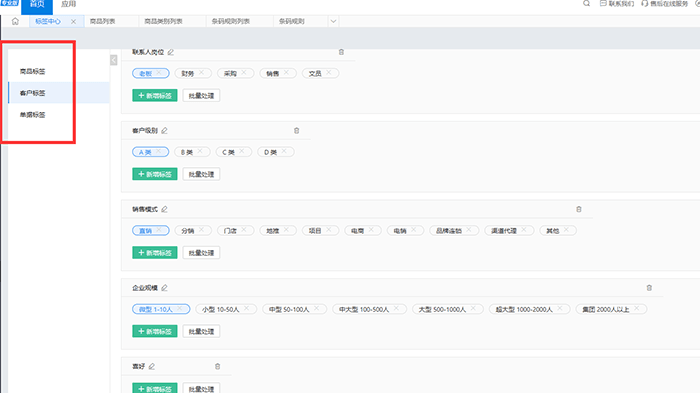Remove the 品牌连锁 tag
Viewport: 700px width, 393px height.
click(469, 230)
